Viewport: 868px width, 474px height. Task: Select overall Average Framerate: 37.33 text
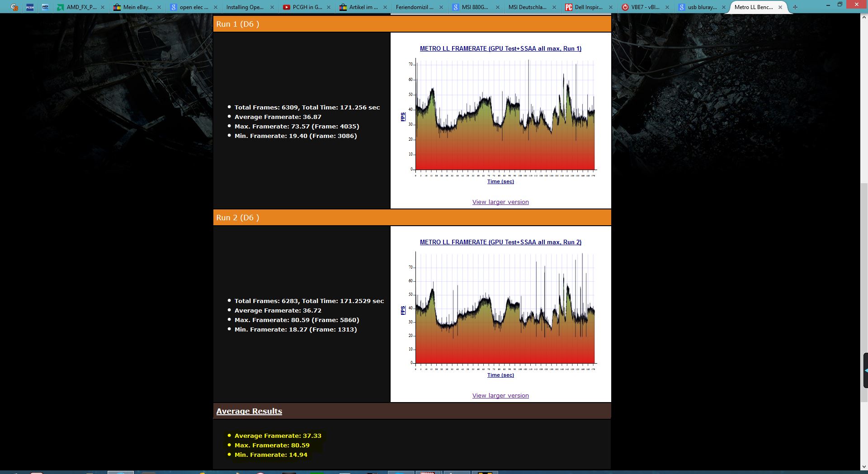[x=278, y=436]
